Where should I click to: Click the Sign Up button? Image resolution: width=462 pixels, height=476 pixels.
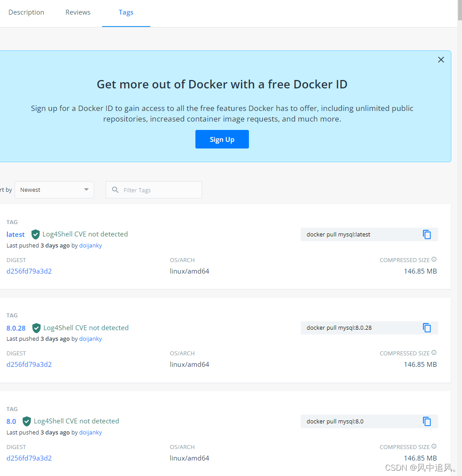pyautogui.click(x=222, y=139)
